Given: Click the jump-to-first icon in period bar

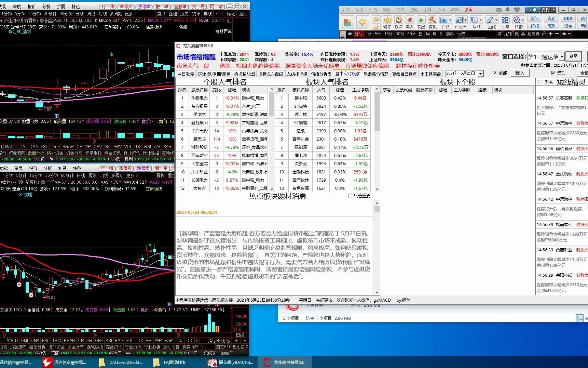Looking at the screenshot, I should [x=564, y=34].
